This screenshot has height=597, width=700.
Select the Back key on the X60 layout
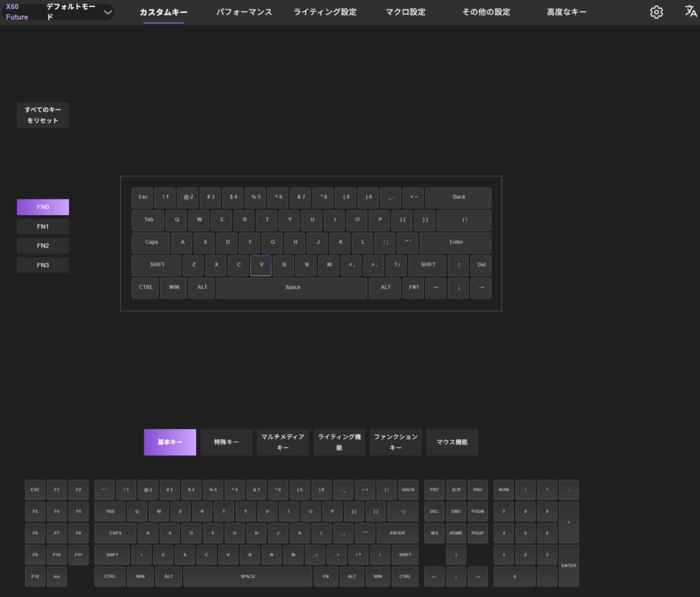[x=458, y=197]
